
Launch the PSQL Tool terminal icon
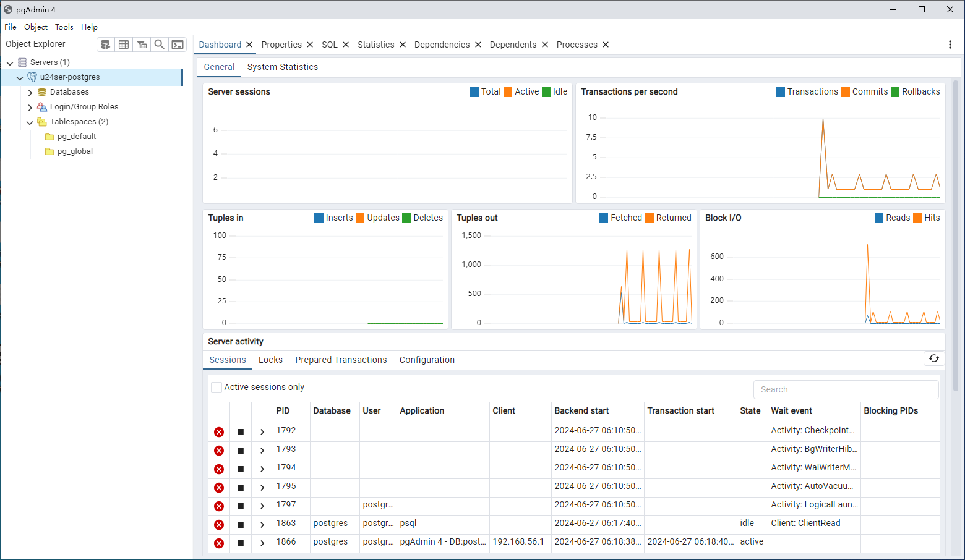tap(178, 45)
